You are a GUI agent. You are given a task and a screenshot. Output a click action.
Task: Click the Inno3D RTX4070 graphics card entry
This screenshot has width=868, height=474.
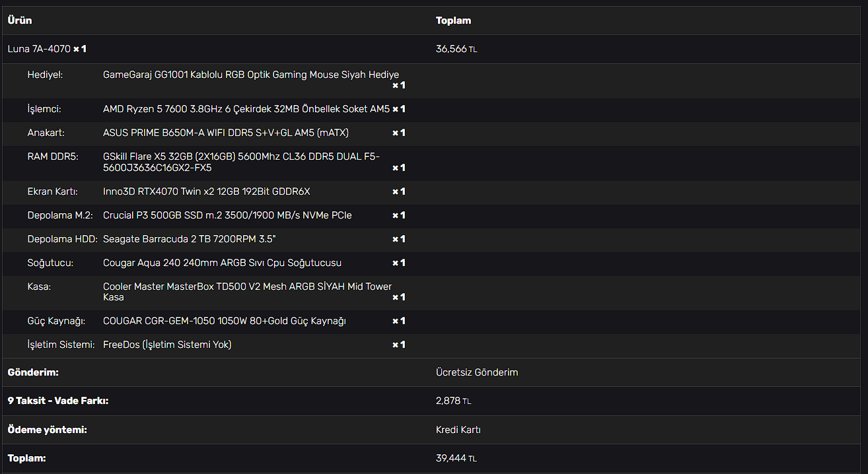(x=206, y=191)
